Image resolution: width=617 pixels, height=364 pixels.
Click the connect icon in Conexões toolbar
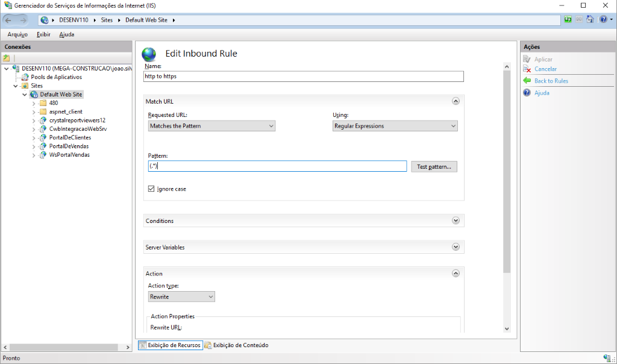point(7,58)
